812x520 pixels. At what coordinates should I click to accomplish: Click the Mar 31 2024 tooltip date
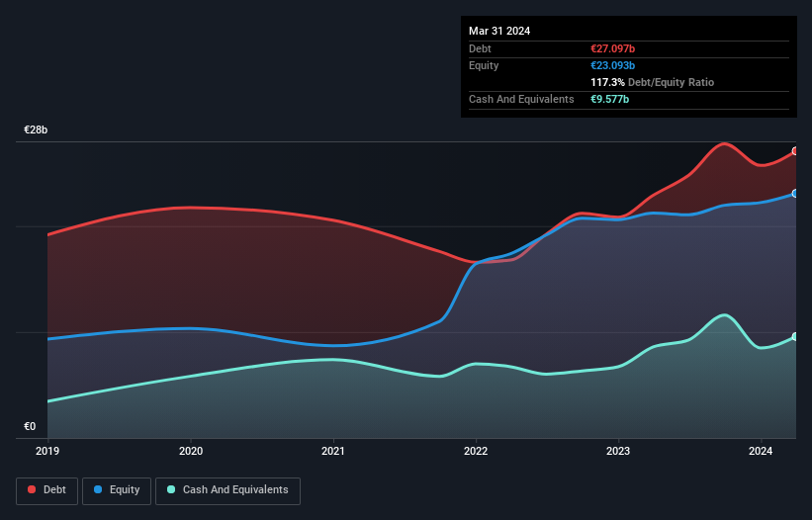pos(499,31)
